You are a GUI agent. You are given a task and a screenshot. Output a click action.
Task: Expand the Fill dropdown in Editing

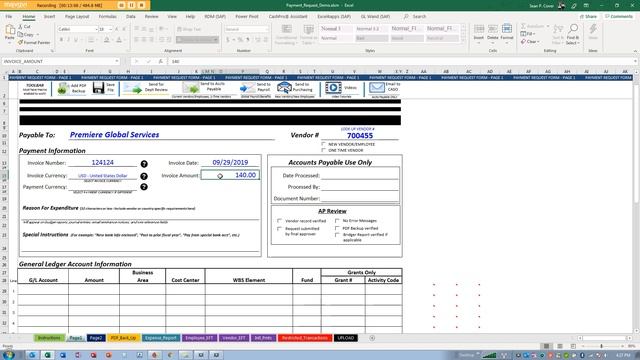(534, 34)
